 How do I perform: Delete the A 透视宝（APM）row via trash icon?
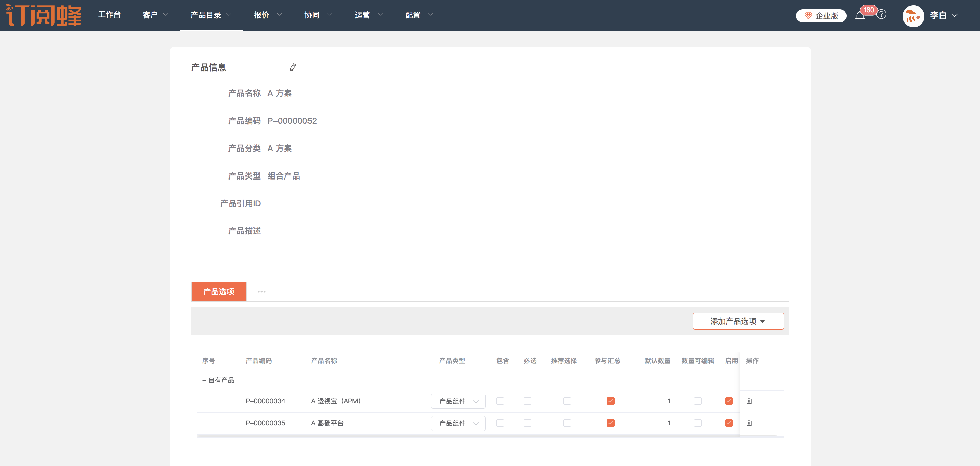coord(749,401)
